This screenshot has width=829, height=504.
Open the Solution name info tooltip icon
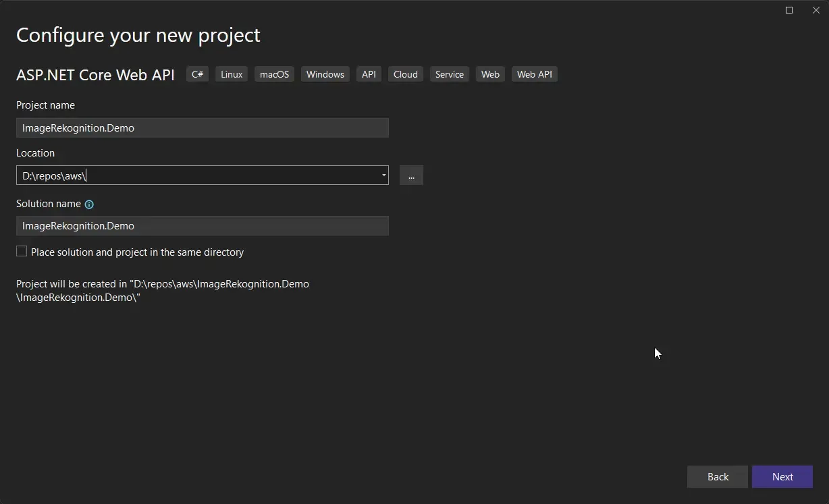(88, 204)
